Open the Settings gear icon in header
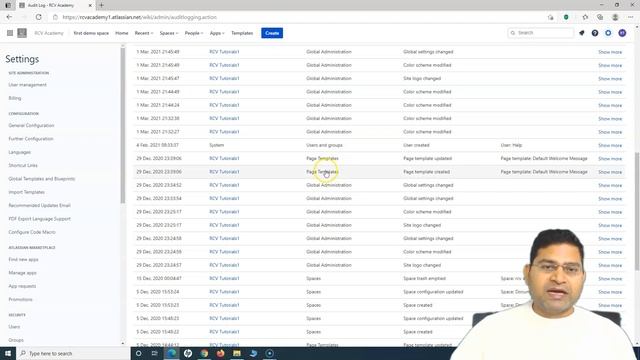Viewport: 640px width, 360px height. tap(608, 33)
